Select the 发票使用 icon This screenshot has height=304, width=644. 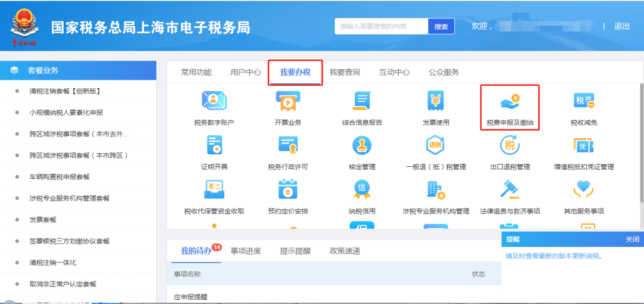click(436, 103)
